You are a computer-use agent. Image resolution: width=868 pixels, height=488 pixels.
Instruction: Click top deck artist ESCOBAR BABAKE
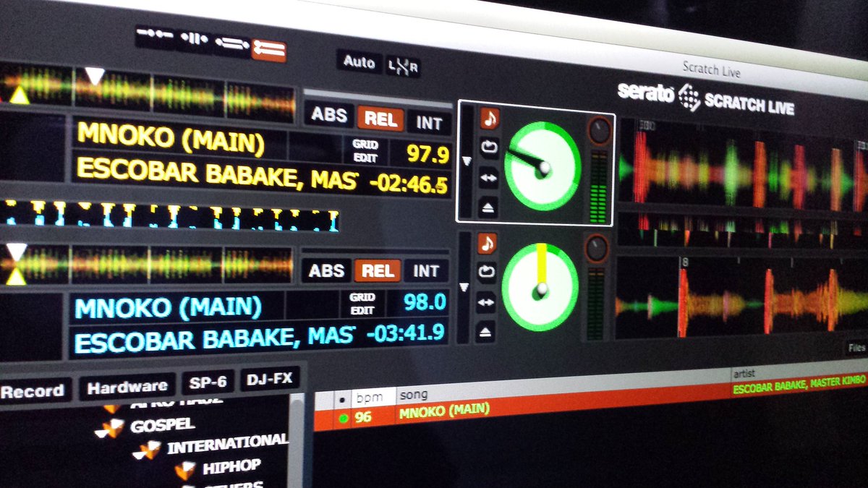[x=217, y=176]
